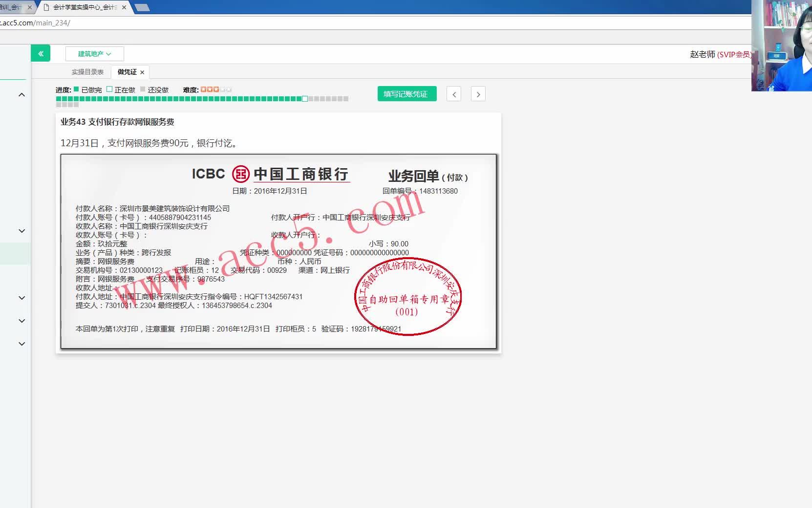Click the ICBC bank logo on the receipt
812x508 pixels.
(x=240, y=174)
